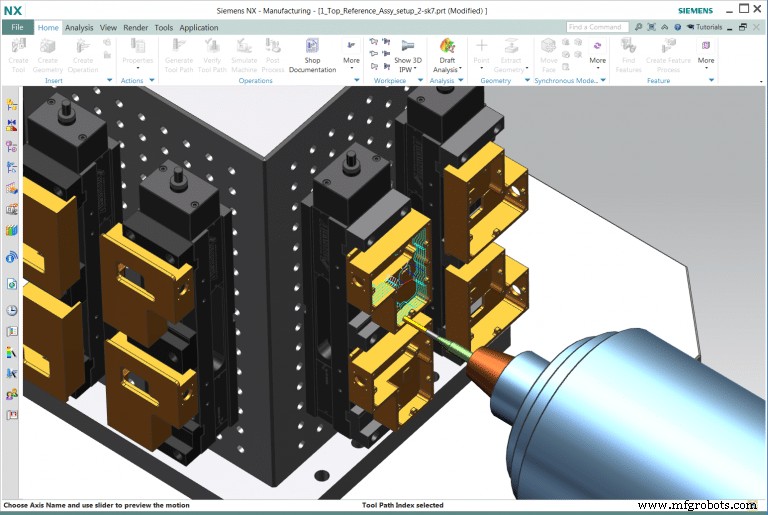Viewport: 768px width, 515px height.
Task: Open the HD3D Tools info icon in sidebar
Action: [11, 257]
